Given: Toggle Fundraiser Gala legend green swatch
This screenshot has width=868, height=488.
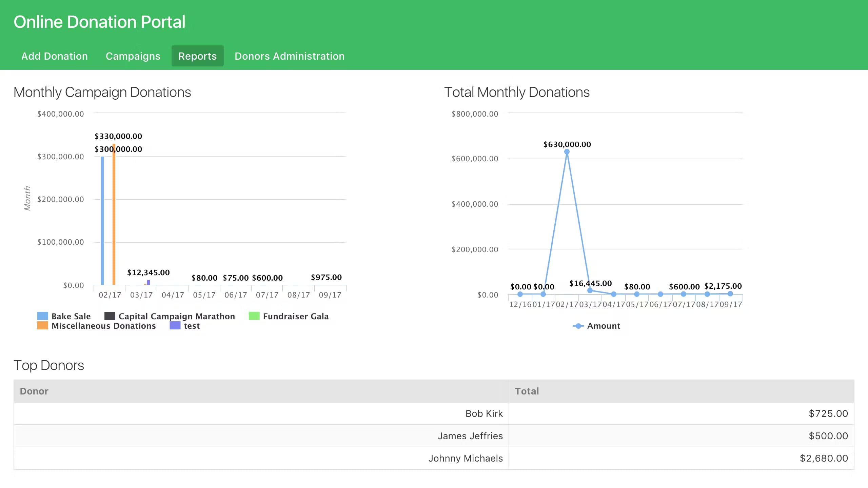Looking at the screenshot, I should (x=254, y=316).
